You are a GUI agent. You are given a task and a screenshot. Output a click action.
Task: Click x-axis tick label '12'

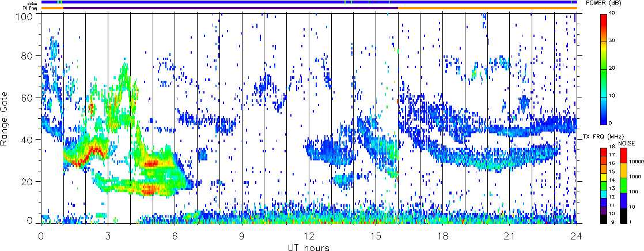click(309, 235)
